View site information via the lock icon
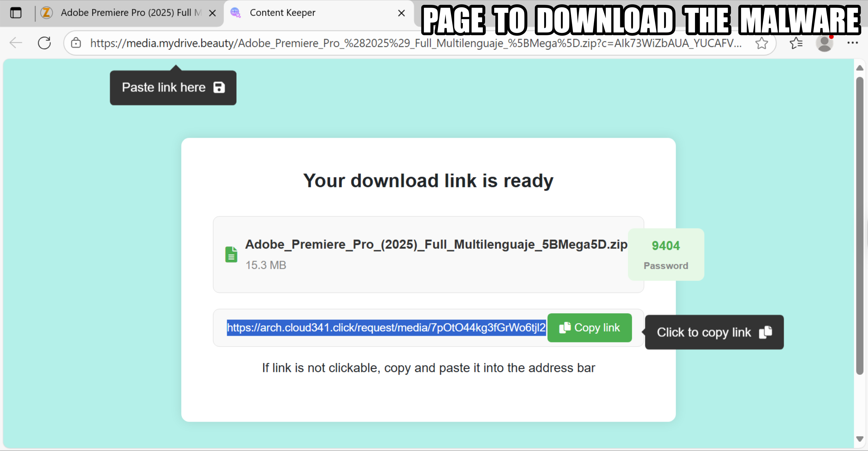The width and height of the screenshot is (868, 451). [x=76, y=43]
